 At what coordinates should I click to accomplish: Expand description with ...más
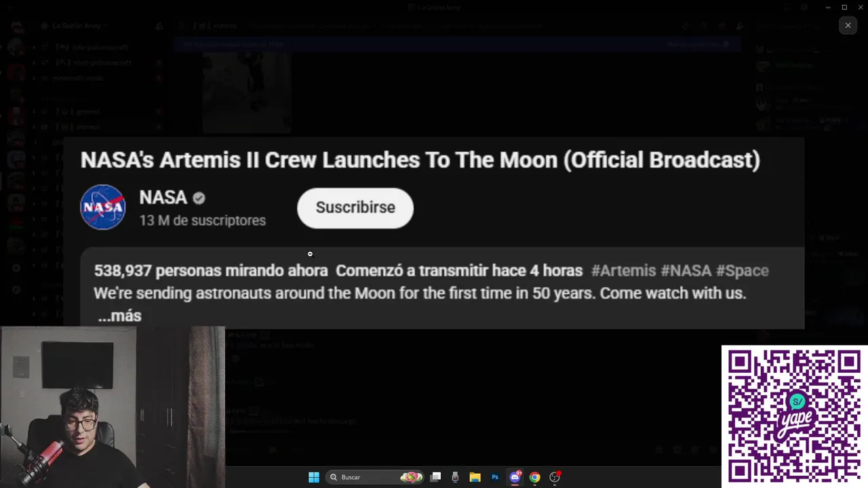[119, 316]
